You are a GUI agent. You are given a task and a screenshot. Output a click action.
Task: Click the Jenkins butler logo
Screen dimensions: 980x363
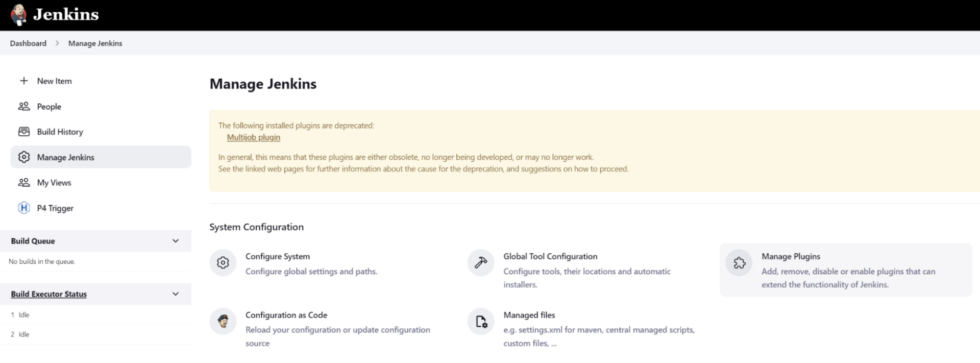(18, 14)
